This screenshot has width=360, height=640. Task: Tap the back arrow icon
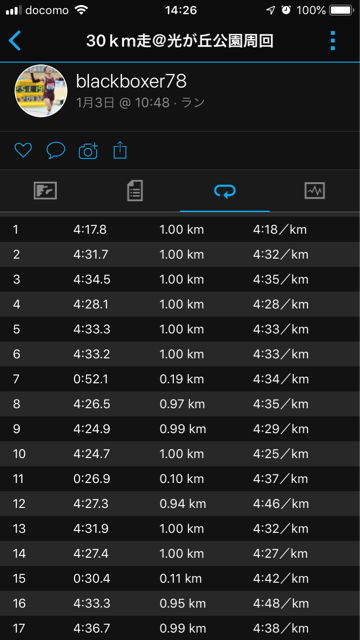[15, 41]
